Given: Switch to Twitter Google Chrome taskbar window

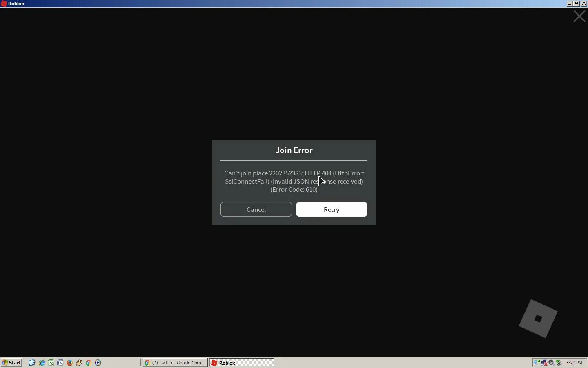Looking at the screenshot, I should coord(175,363).
